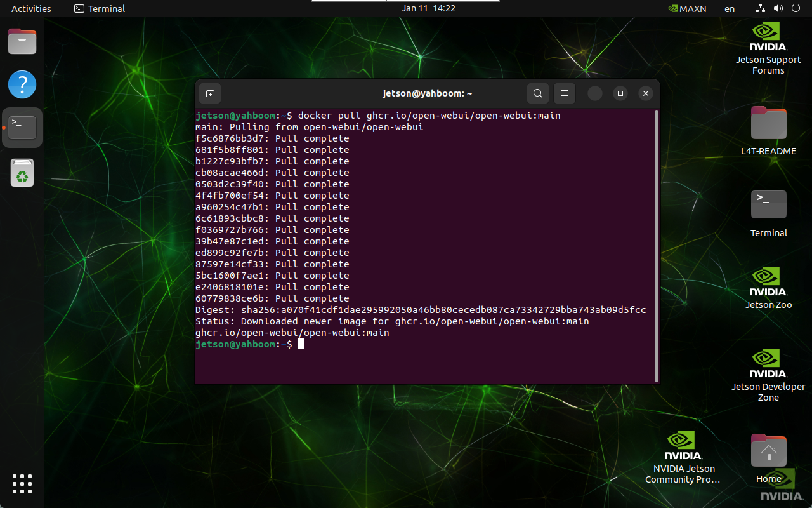Show the applications grid
Viewport: 812px width, 508px height.
[22, 483]
